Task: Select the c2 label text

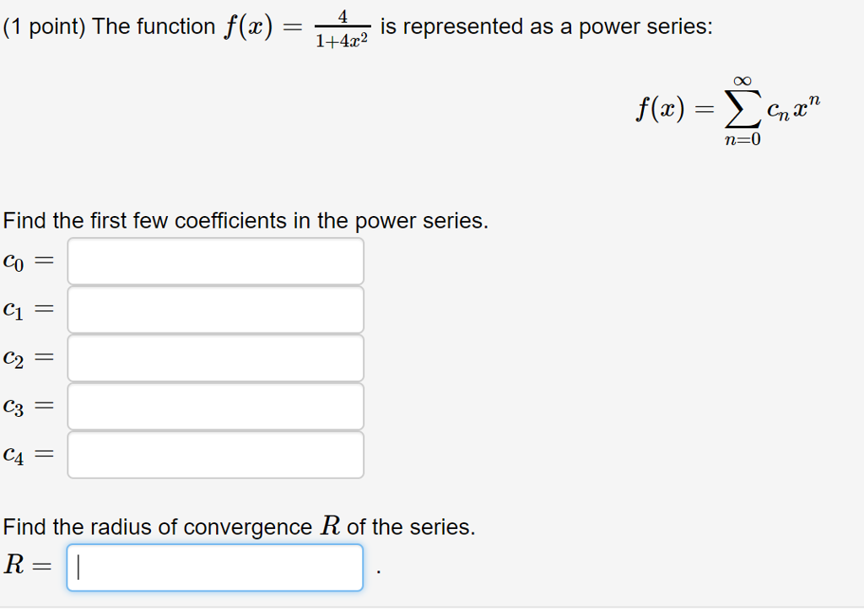Action: click(x=15, y=357)
